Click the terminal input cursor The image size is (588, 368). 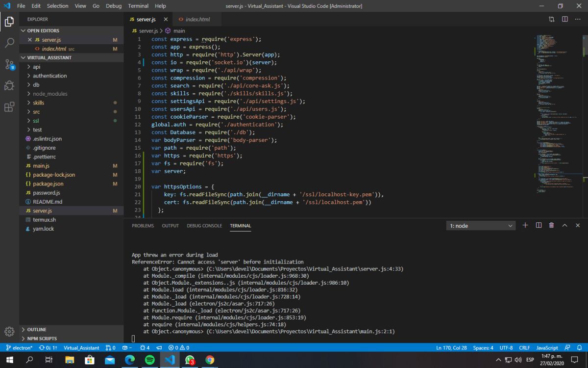[x=133, y=339]
